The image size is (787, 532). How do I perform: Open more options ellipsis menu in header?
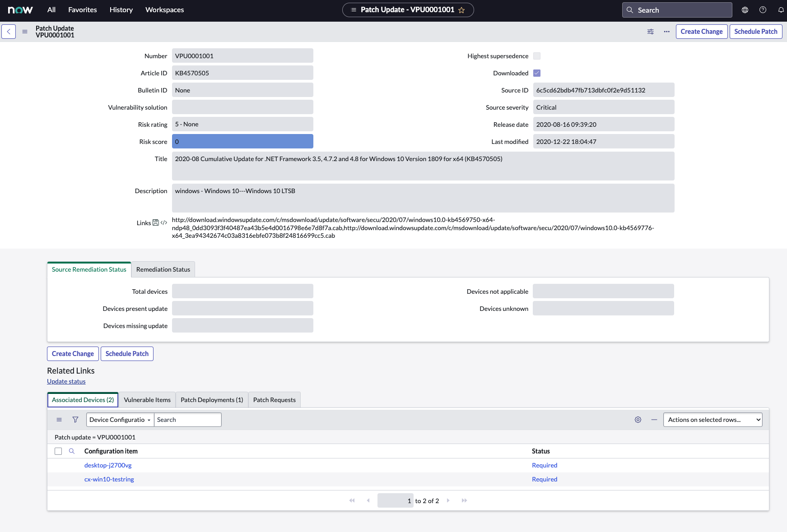666,32
